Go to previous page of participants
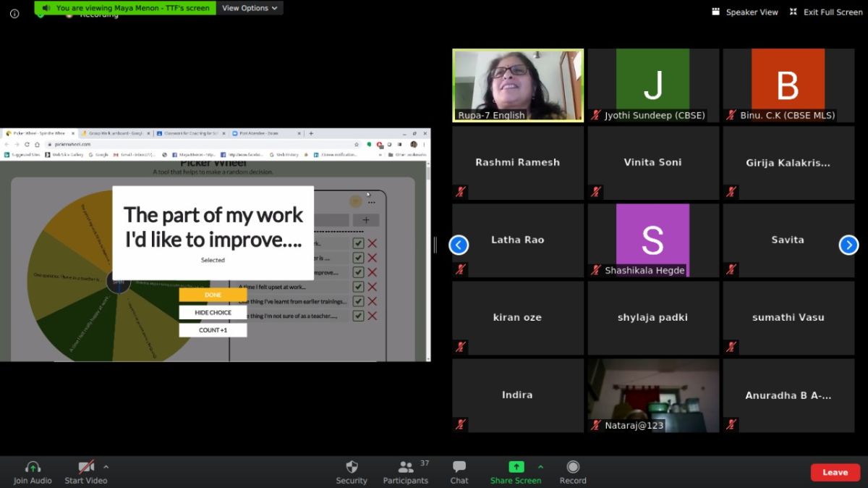Viewport: 868px width, 488px height. [459, 245]
